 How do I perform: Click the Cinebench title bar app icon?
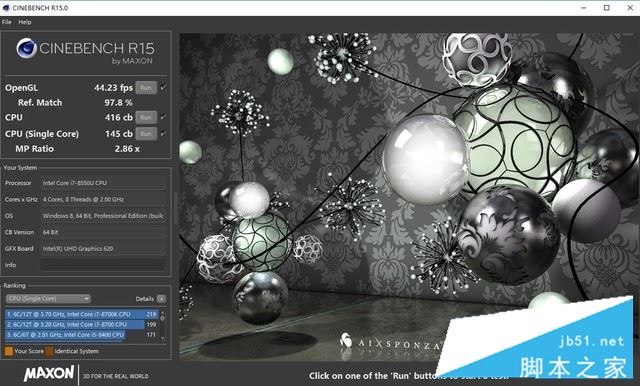tap(6, 8)
